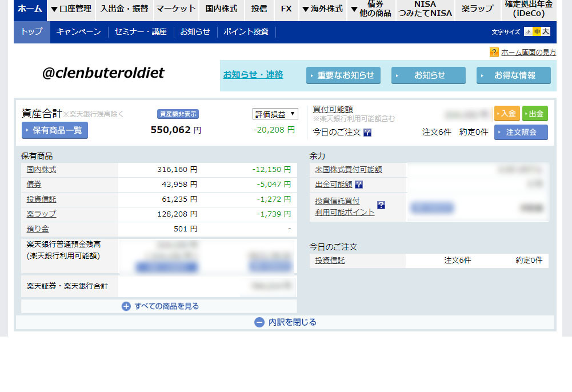Screen dimensions: 572x392
Task: Go to the マーケット tab
Action: 176,9
